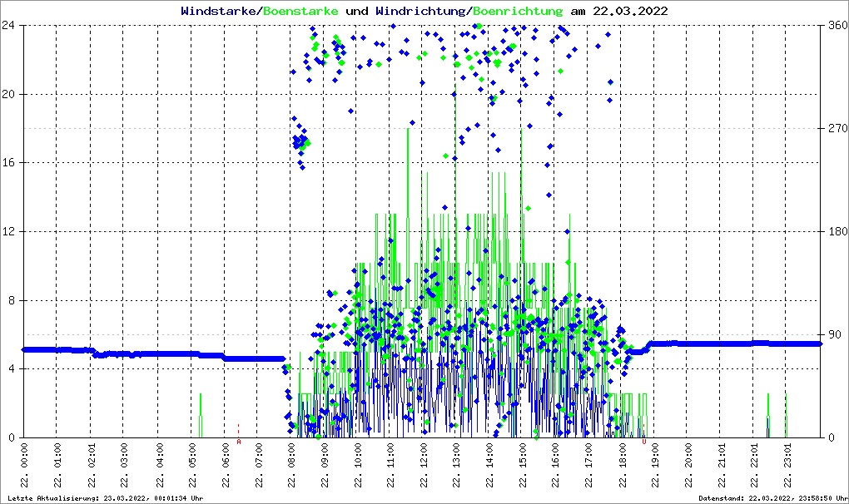The width and height of the screenshot is (849, 504).
Task: Click the 'Letzte Aktualisierung' footer text
Action: [x=106, y=498]
